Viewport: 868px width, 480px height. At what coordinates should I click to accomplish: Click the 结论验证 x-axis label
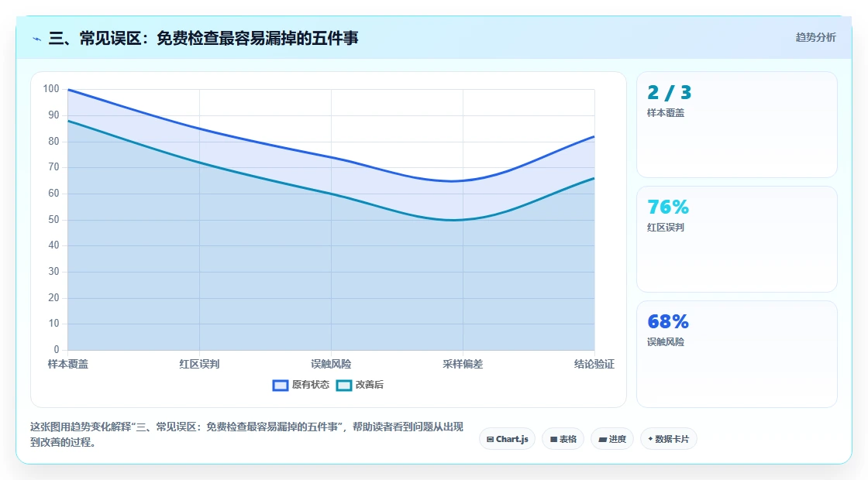pyautogui.click(x=594, y=364)
